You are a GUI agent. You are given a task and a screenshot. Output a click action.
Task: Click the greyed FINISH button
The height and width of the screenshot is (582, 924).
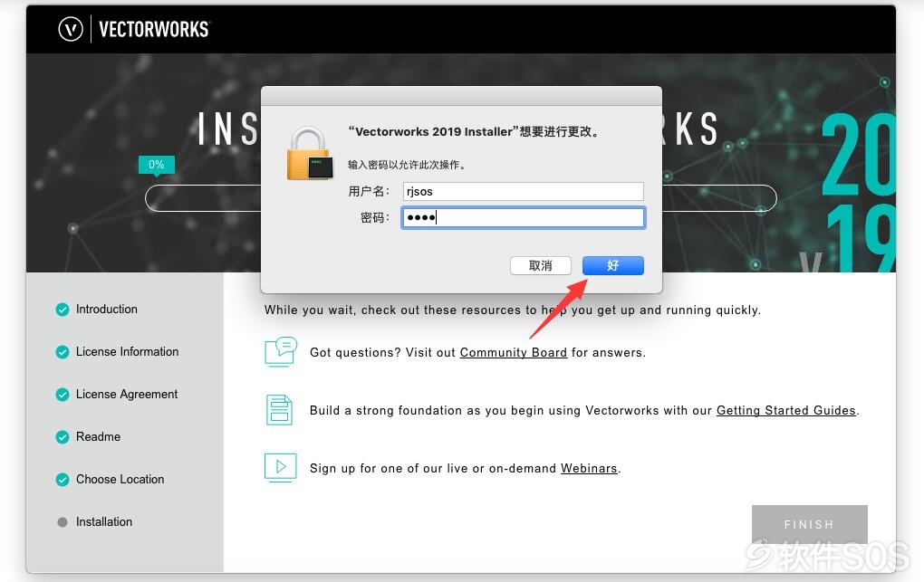point(809,524)
